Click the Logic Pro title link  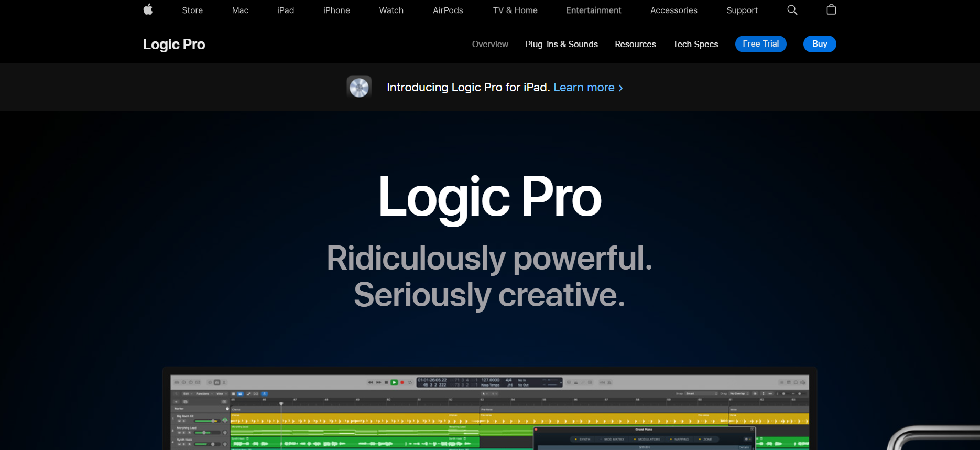pyautogui.click(x=174, y=45)
